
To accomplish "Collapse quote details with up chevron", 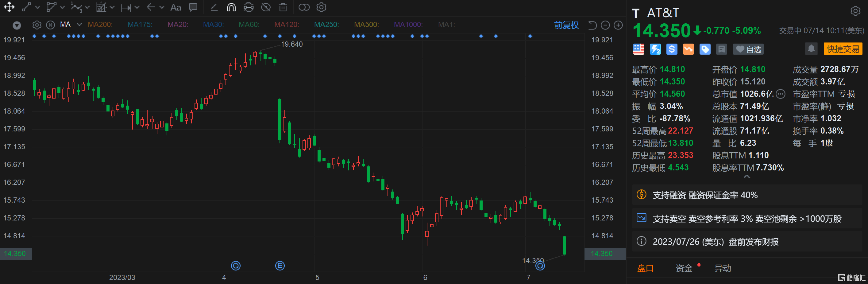I will [x=747, y=177].
